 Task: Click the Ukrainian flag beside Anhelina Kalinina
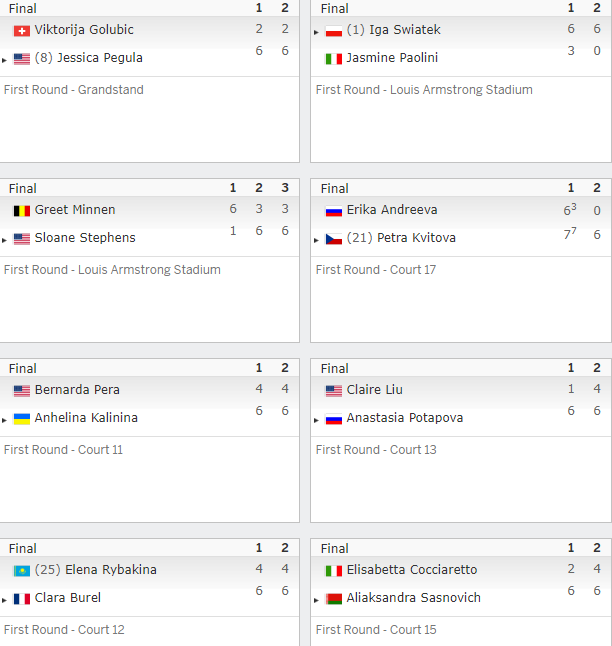click(x=21, y=419)
